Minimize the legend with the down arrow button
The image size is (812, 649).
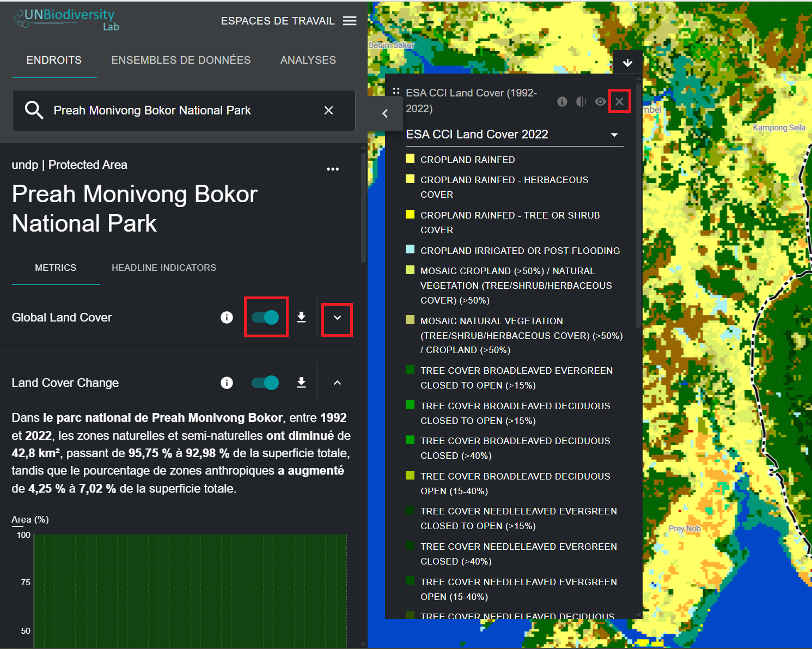(627, 63)
